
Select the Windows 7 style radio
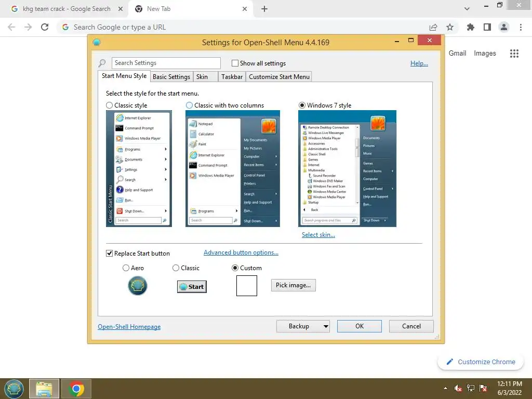click(302, 105)
